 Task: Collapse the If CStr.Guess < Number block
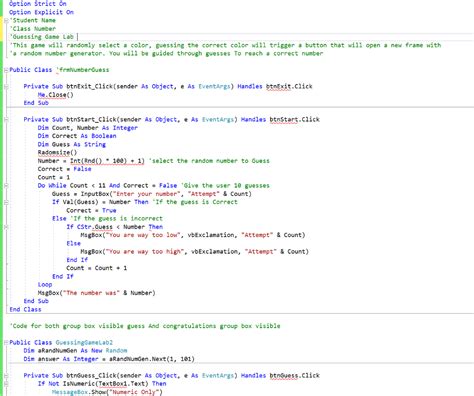6,227
